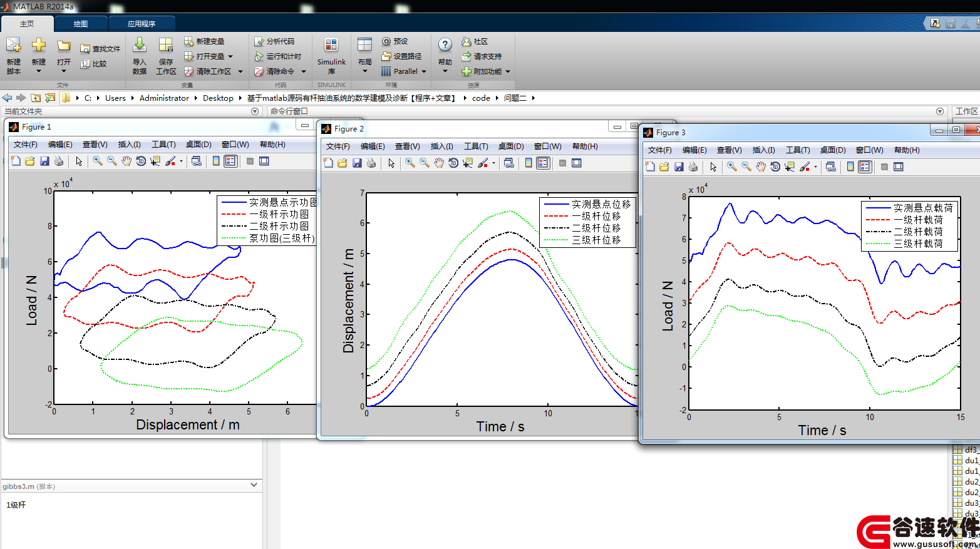Open 清除工作区 dropdown arrow
Viewport: 980px width, 549px height.
(240, 71)
